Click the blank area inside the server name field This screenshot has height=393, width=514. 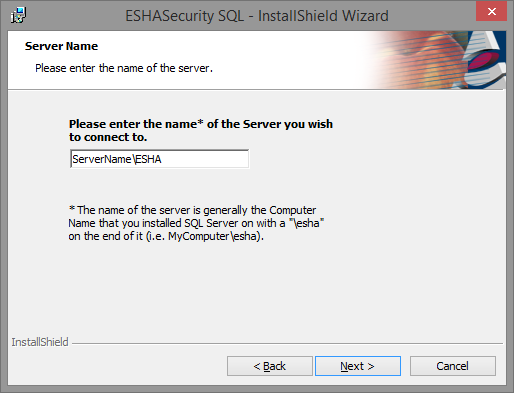point(205,159)
